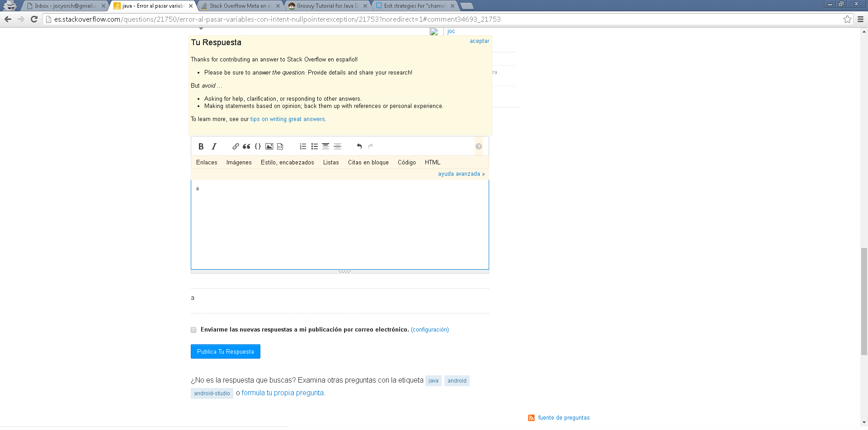Select the java tag

point(434,381)
